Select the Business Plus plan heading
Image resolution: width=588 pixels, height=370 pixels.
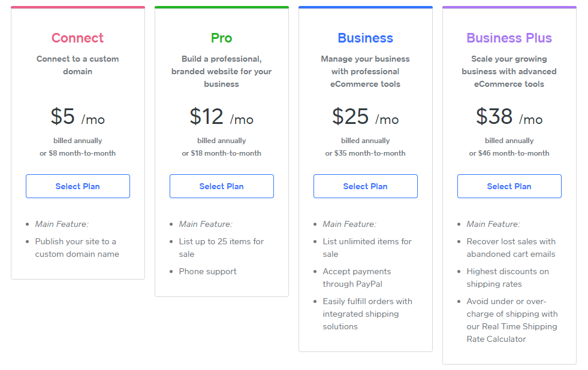tap(509, 38)
